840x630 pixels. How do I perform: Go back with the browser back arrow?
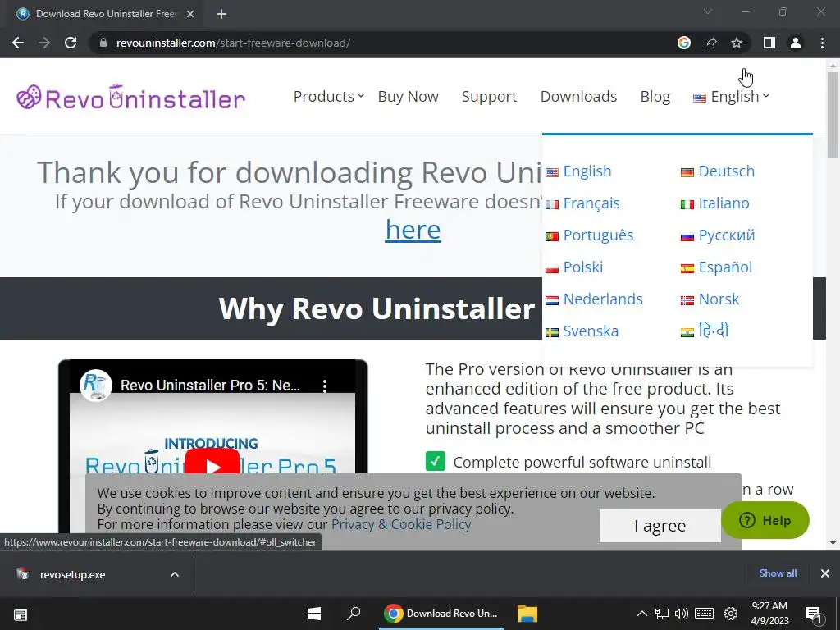pos(18,43)
